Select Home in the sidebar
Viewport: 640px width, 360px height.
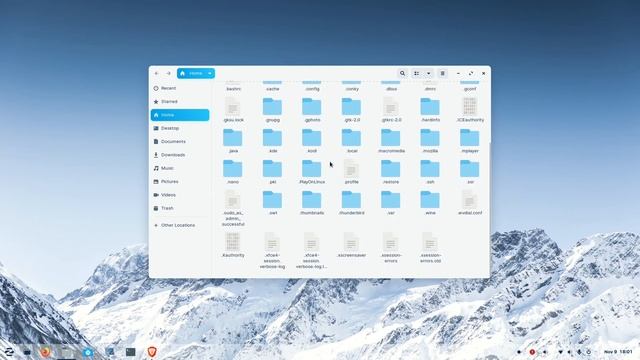tap(180, 115)
